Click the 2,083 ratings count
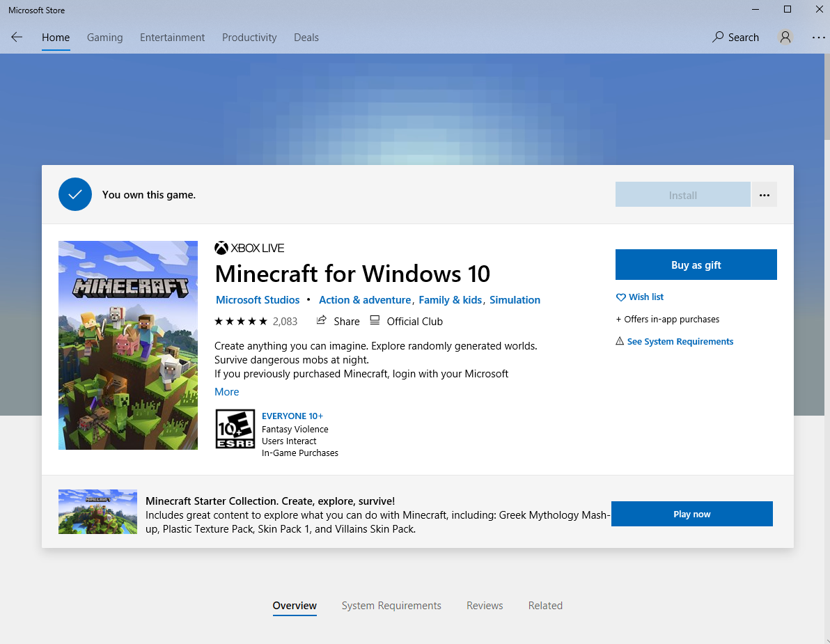The image size is (830, 644). click(x=285, y=322)
